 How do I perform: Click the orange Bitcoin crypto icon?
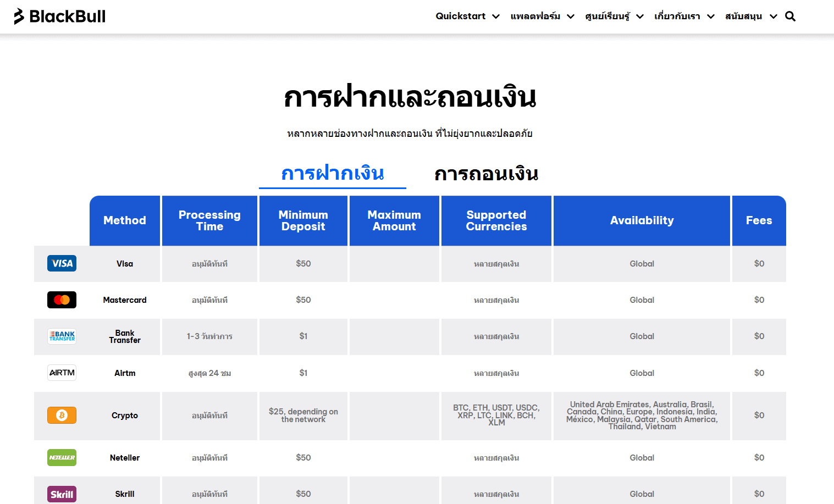(x=62, y=416)
